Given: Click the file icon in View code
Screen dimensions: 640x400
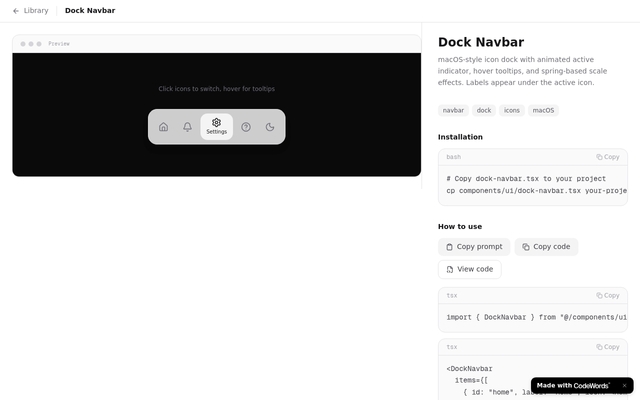Looking at the screenshot, I should tap(450, 269).
